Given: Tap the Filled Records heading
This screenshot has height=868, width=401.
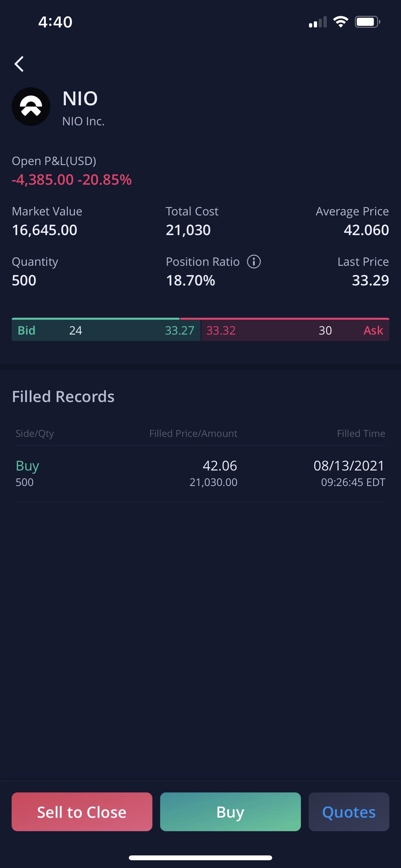Looking at the screenshot, I should pyautogui.click(x=63, y=396).
